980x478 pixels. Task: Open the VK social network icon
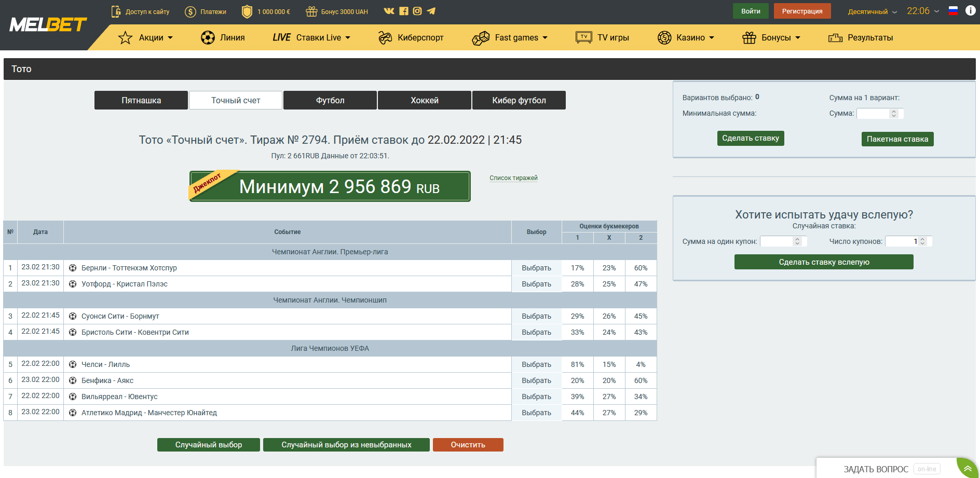pyautogui.click(x=389, y=11)
